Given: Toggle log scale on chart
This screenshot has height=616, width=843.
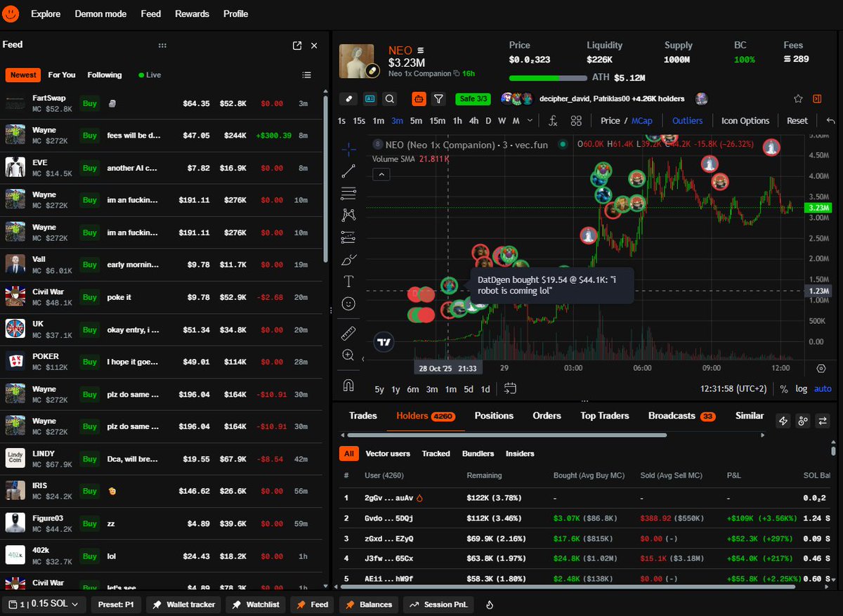Looking at the screenshot, I should (x=802, y=388).
